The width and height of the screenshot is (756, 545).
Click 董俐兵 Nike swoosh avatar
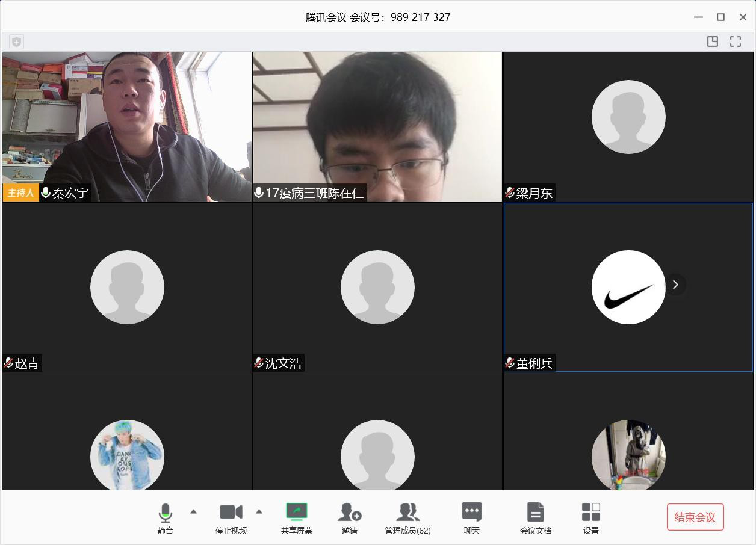(x=628, y=287)
